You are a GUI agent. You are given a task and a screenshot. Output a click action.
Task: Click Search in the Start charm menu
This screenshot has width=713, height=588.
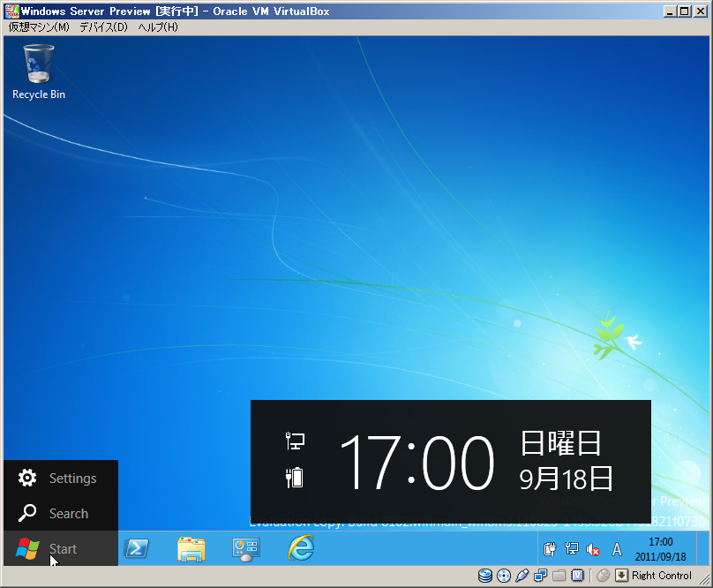coord(60,513)
